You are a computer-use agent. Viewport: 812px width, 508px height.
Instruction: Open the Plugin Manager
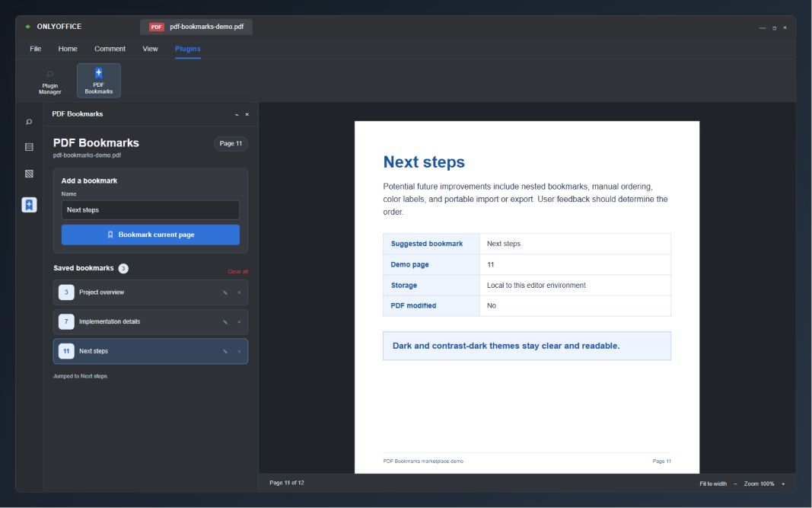(x=49, y=81)
